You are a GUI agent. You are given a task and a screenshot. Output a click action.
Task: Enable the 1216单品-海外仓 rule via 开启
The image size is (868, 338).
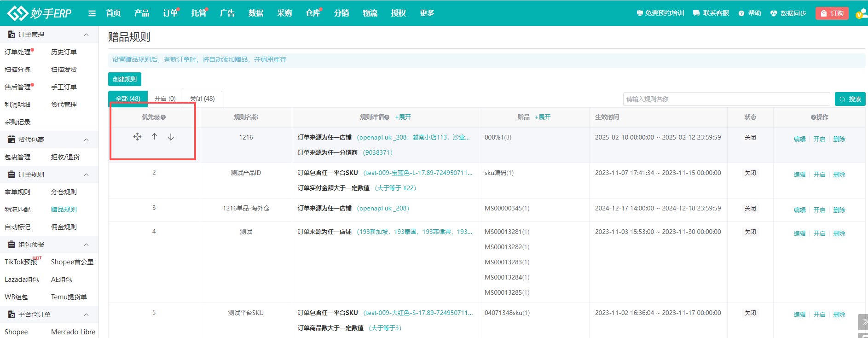click(819, 210)
